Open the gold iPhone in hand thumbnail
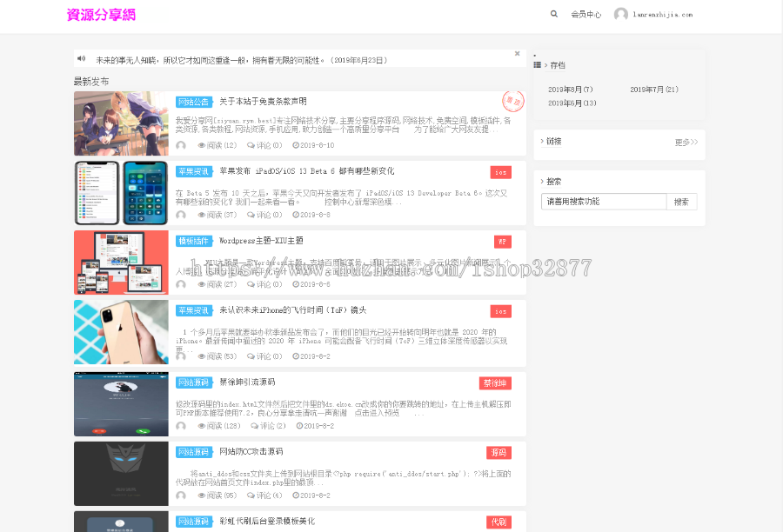 point(121,332)
